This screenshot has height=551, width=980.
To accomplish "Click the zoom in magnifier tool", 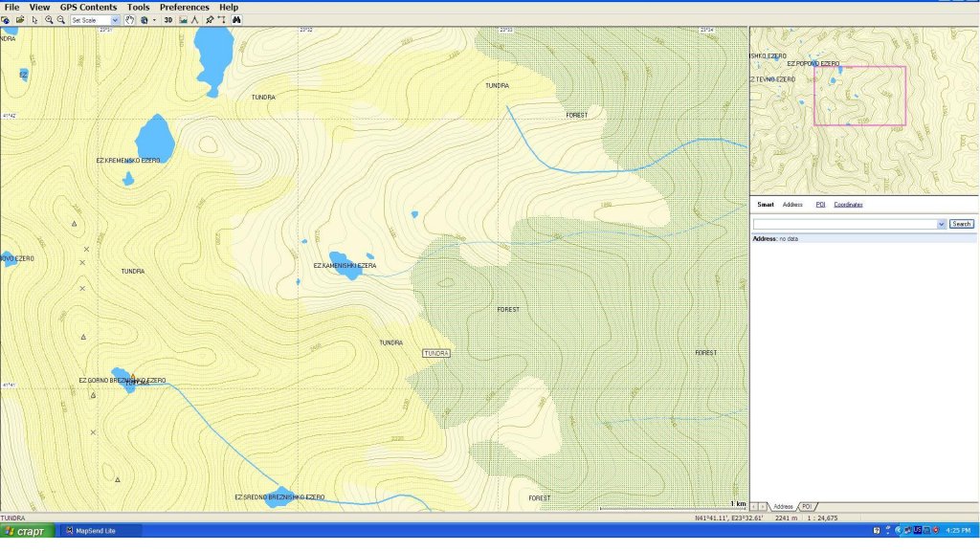I will pos(49,20).
